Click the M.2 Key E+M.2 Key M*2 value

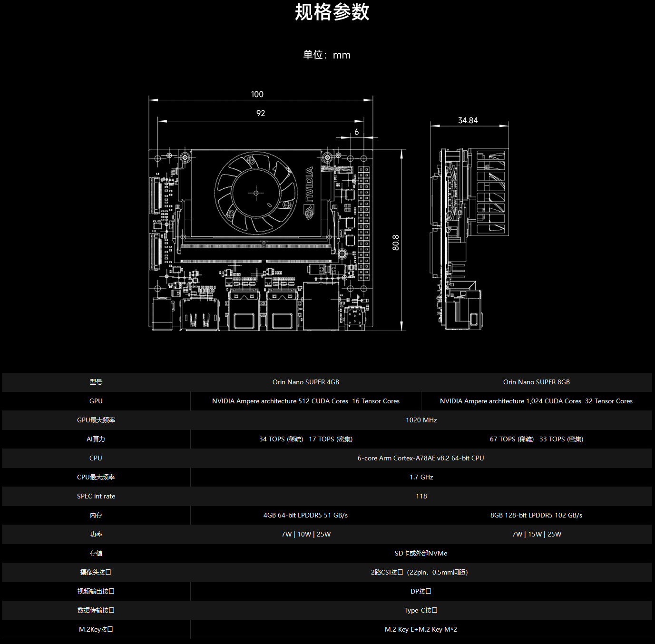421,629
